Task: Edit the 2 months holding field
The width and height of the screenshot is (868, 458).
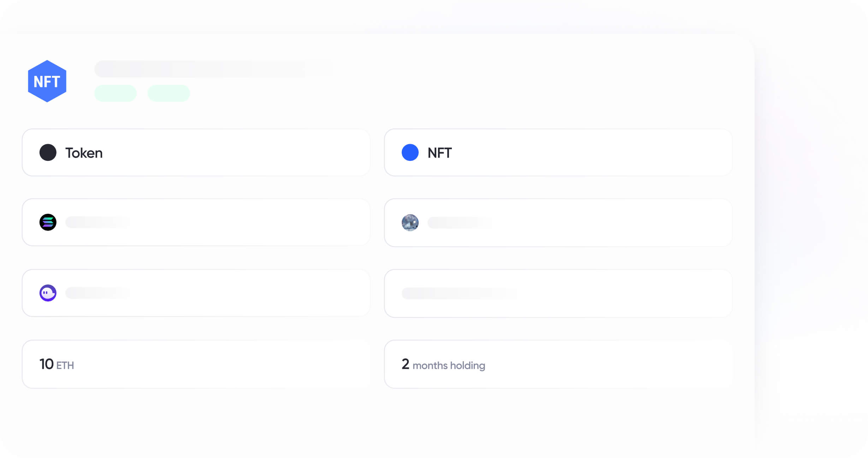Action: pyautogui.click(x=558, y=364)
